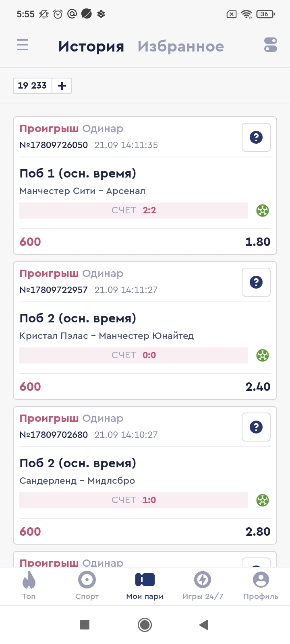The image size is (290, 644).
Task: Tap football icon for Манчестер Сити – Арсенал
Action: (263, 211)
